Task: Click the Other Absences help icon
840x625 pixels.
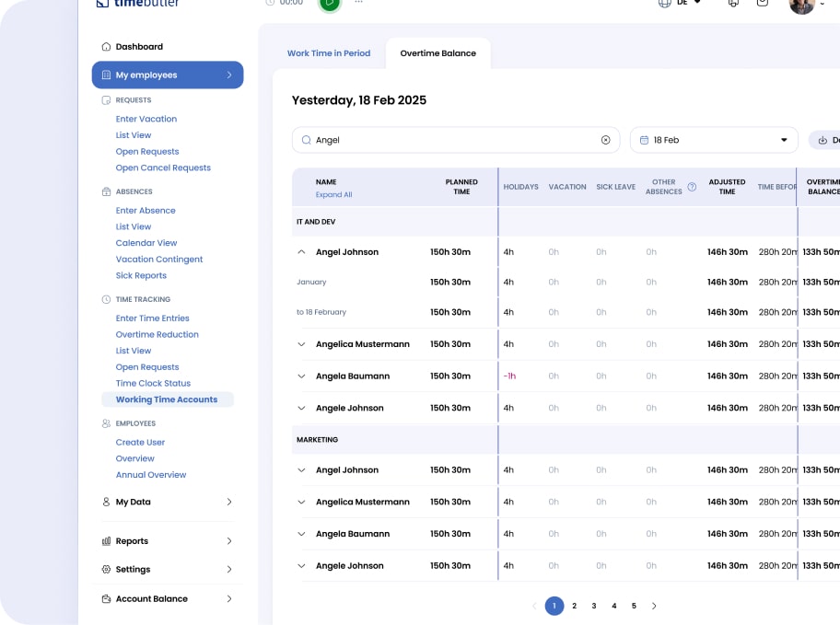Action: (692, 187)
